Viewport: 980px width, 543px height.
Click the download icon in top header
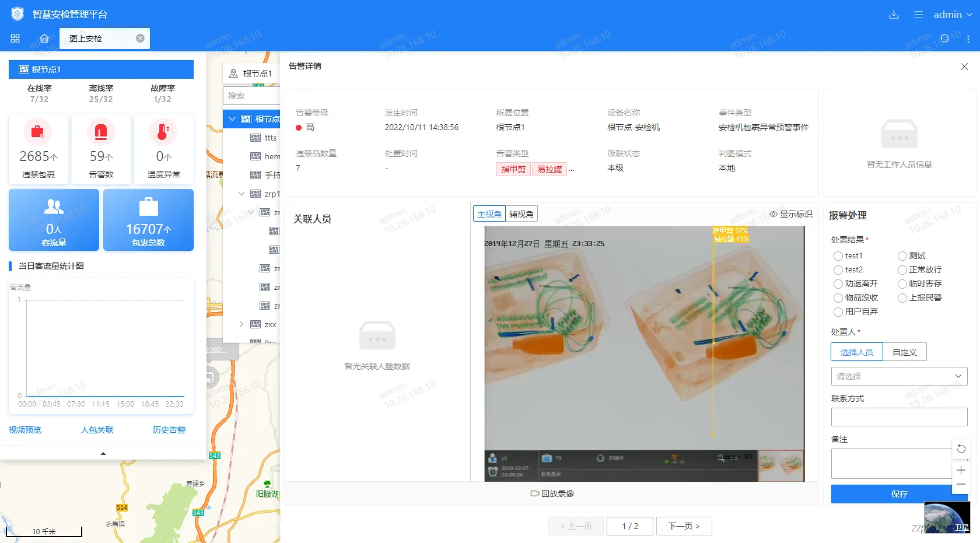(x=894, y=14)
